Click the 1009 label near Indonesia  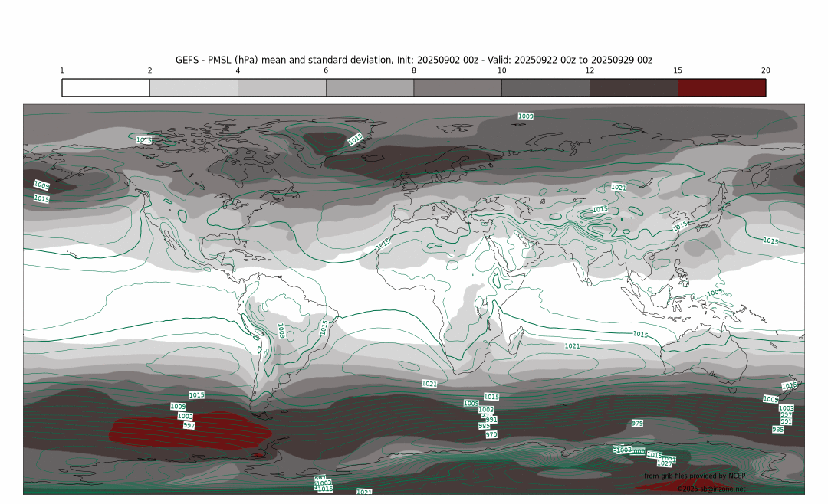point(714,293)
